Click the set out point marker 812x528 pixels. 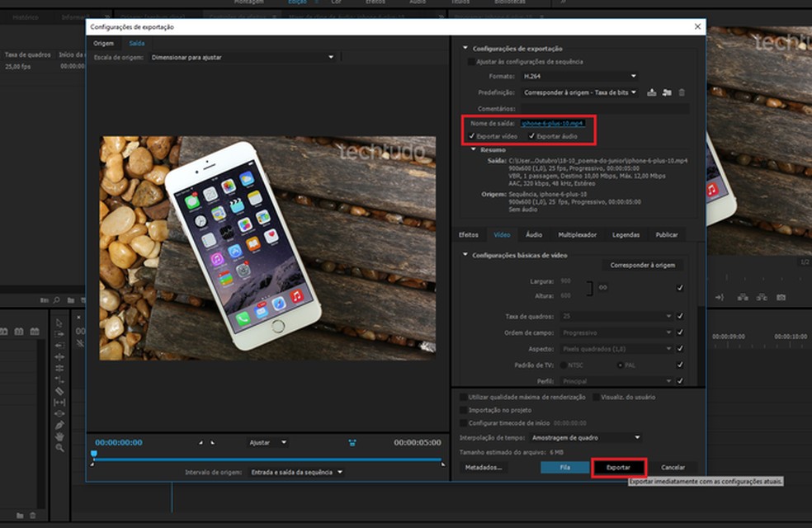pyautogui.click(x=212, y=443)
